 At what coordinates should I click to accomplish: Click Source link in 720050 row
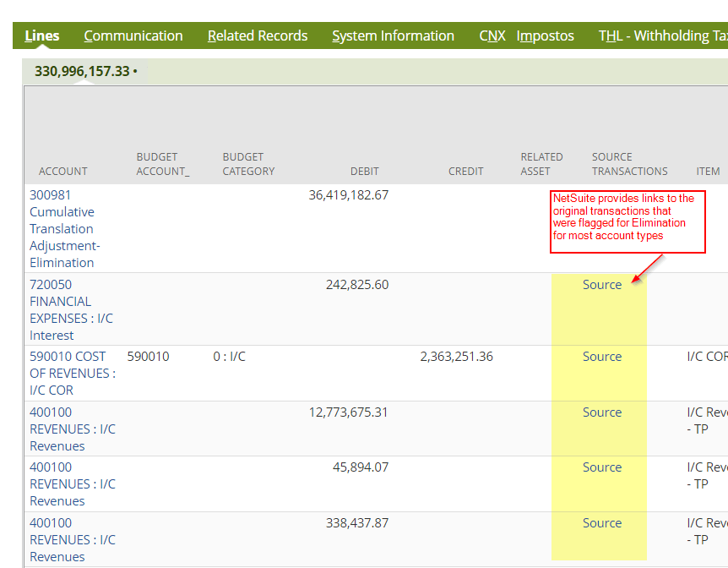coord(601,285)
